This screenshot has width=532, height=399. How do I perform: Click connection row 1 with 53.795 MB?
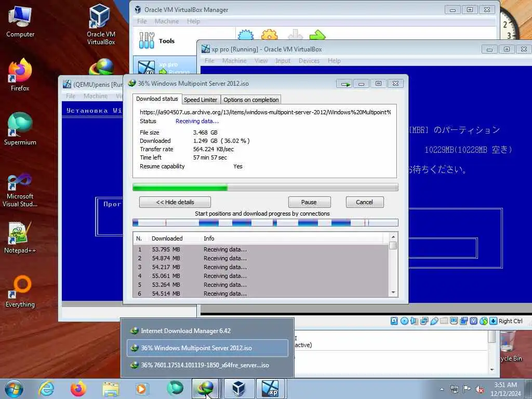coord(261,249)
